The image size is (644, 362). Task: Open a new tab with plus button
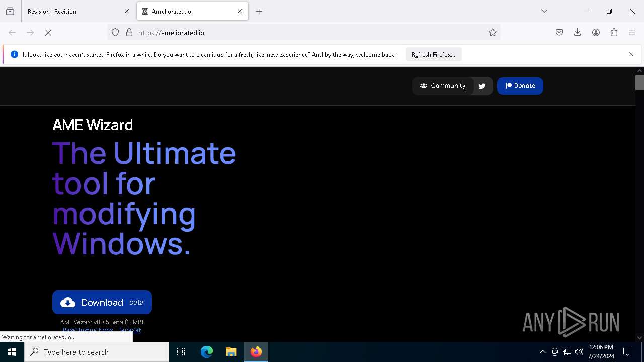[x=259, y=11]
